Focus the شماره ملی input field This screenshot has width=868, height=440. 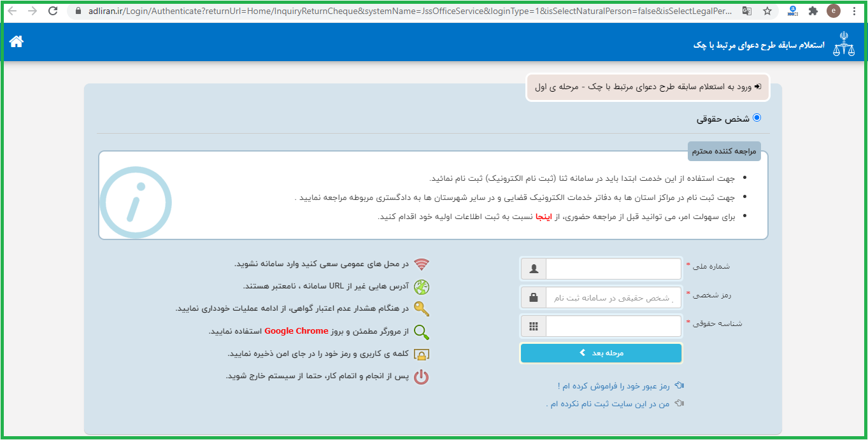(x=614, y=269)
